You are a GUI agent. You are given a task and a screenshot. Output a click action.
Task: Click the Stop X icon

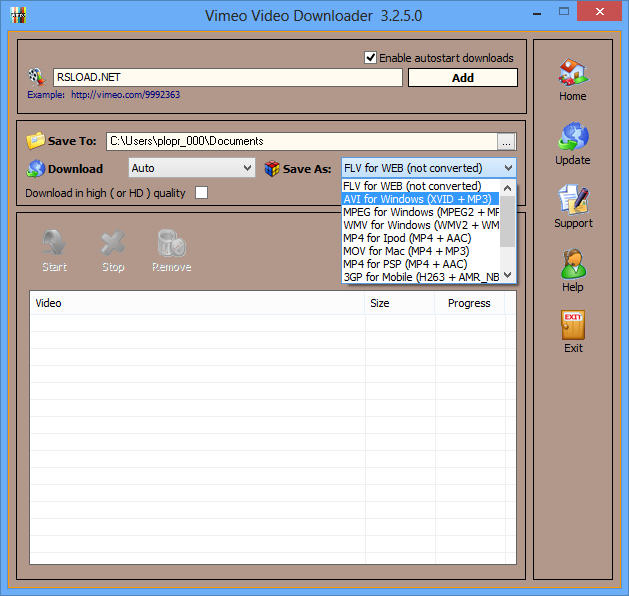(113, 243)
